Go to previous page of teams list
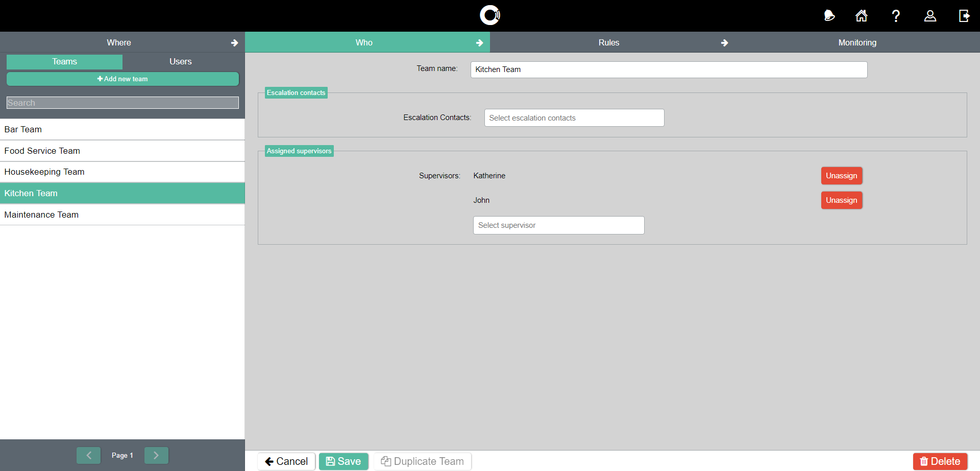The width and height of the screenshot is (980, 471). (89, 455)
